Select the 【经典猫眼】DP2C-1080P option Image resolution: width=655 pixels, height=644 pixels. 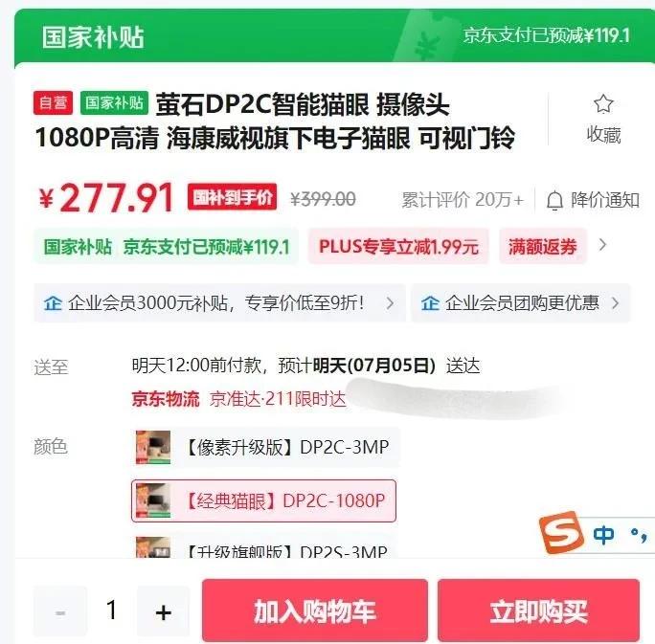[263, 500]
